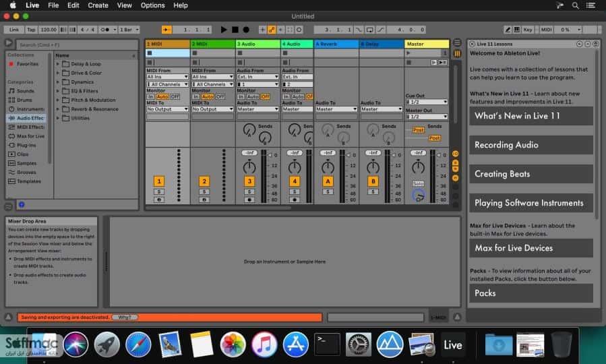
Task: Click the Tap tempo button
Action: point(31,30)
